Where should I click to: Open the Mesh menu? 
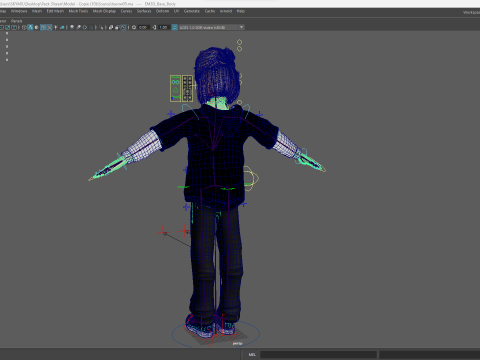click(x=37, y=11)
